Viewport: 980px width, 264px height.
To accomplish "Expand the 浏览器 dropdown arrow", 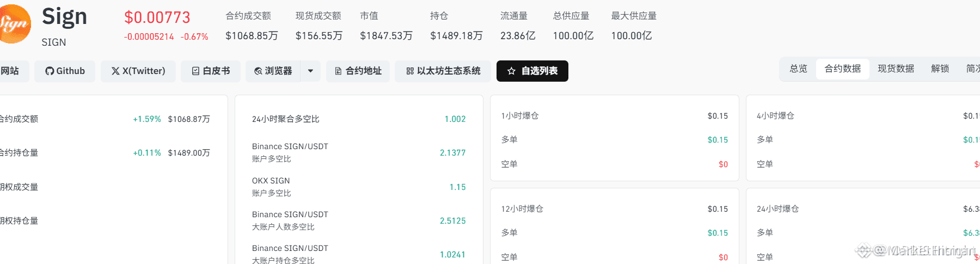I will 310,71.
